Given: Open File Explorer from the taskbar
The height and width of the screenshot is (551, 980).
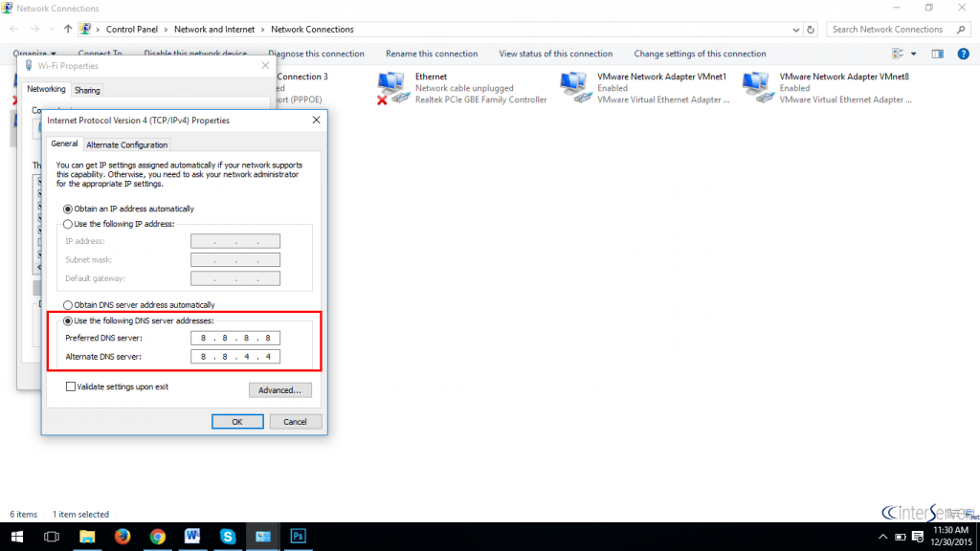Looking at the screenshot, I should click(87, 537).
